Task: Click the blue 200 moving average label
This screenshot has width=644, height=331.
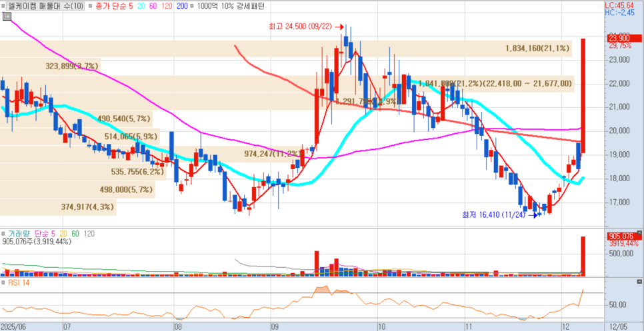Action: [x=183, y=6]
